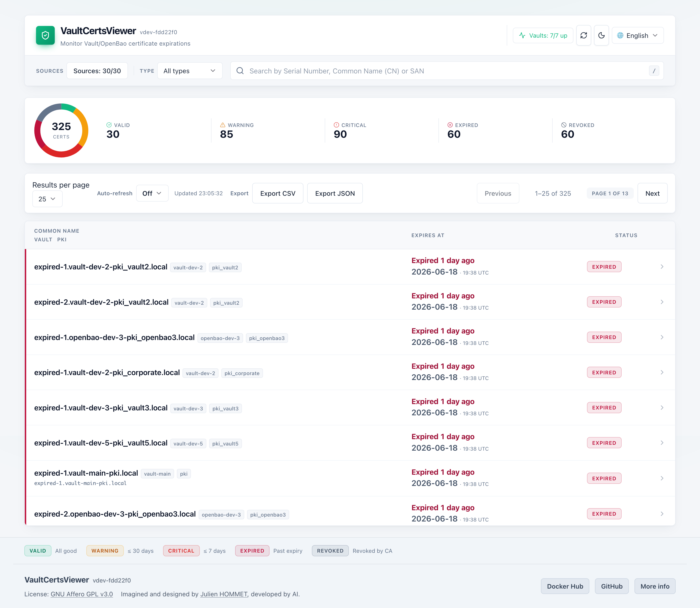Click the pki_corporate tag

point(242,373)
